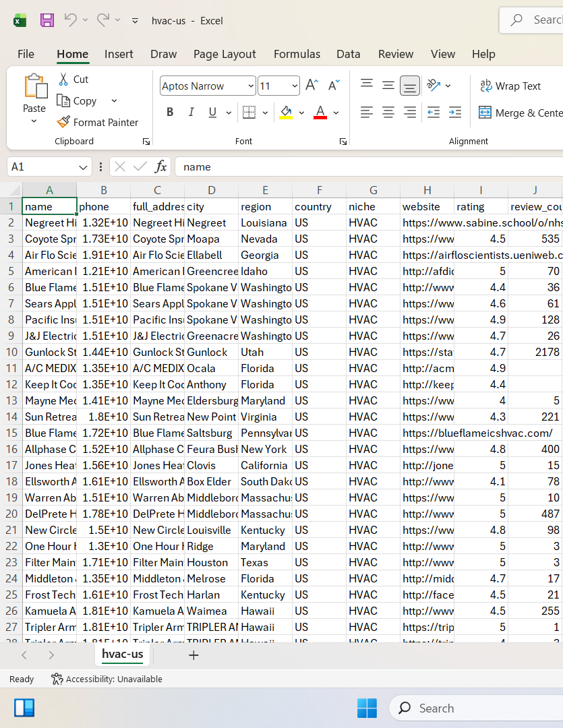Open the Undo history dropdown arrow

click(85, 20)
